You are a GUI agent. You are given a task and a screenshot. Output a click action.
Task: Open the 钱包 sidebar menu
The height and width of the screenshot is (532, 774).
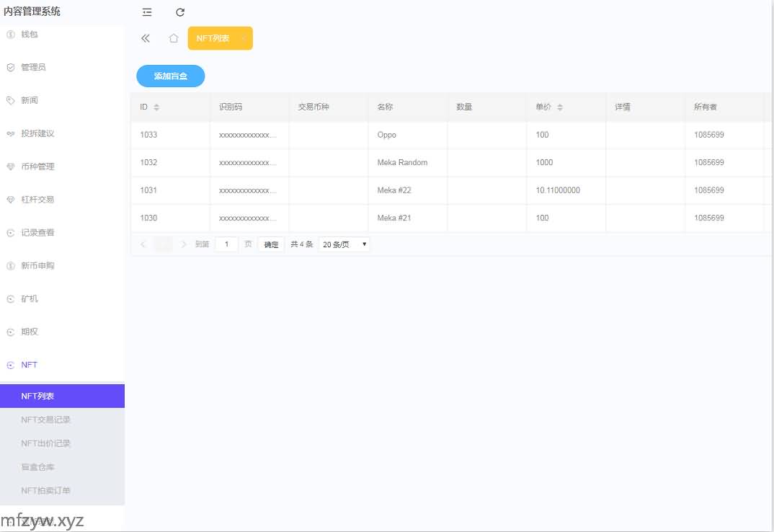click(30, 34)
